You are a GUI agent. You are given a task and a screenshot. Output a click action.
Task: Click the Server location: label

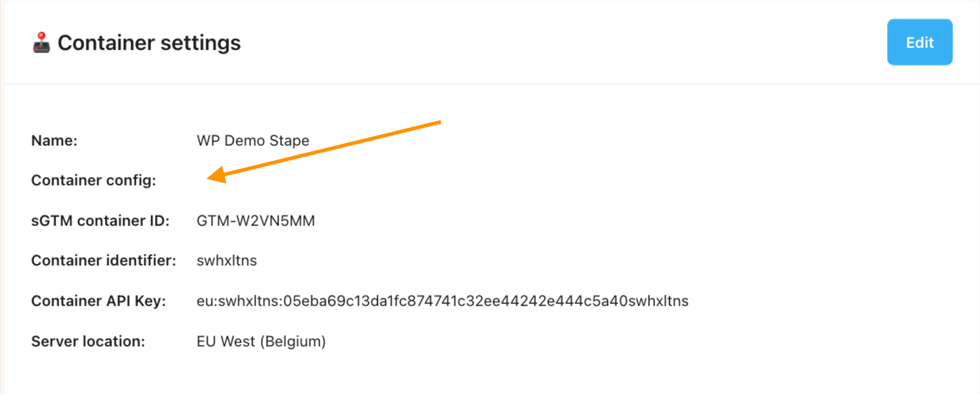[x=88, y=341]
